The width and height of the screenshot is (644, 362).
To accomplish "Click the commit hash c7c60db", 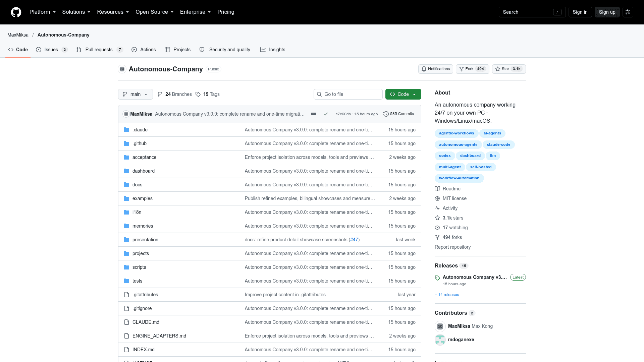I will coord(343,114).
